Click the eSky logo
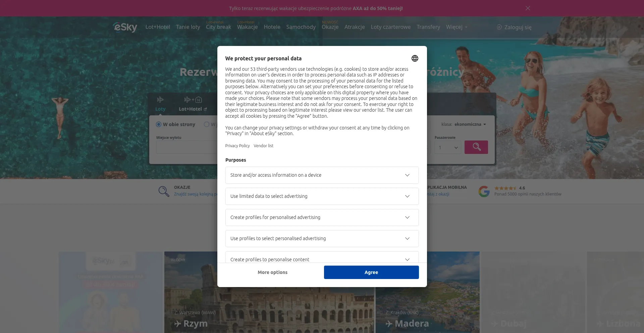The image size is (644, 333). coord(125,27)
